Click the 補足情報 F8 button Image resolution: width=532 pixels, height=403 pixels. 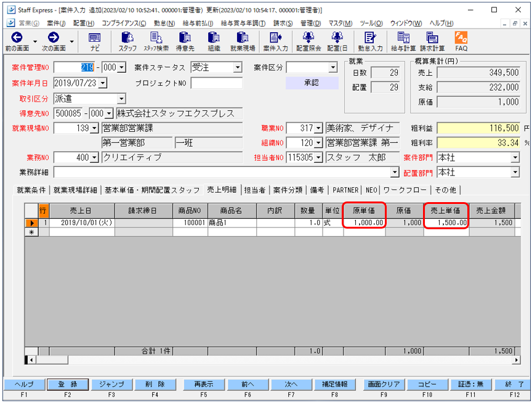pyautogui.click(x=334, y=385)
